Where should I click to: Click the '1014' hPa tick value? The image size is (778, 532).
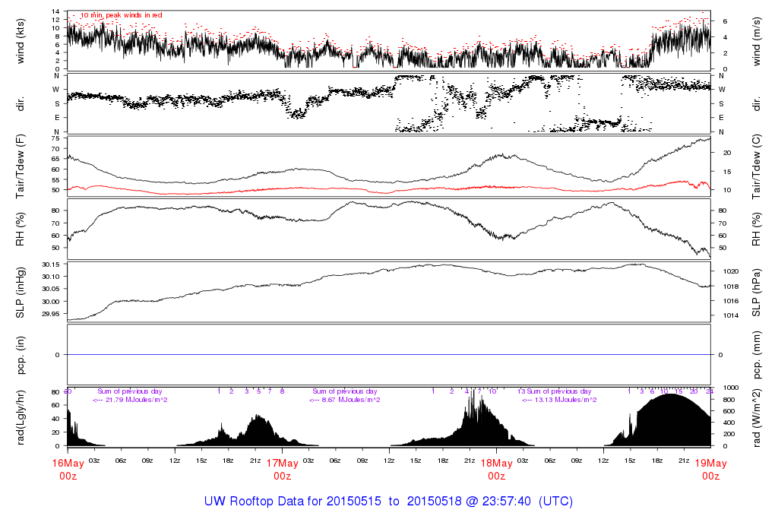point(732,315)
